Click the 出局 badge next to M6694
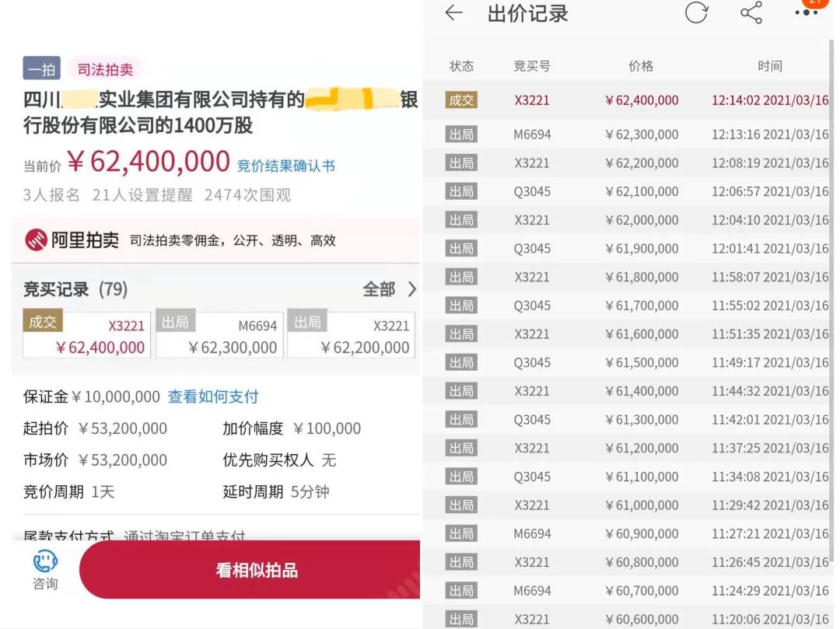This screenshot has height=629, width=840. click(462, 134)
